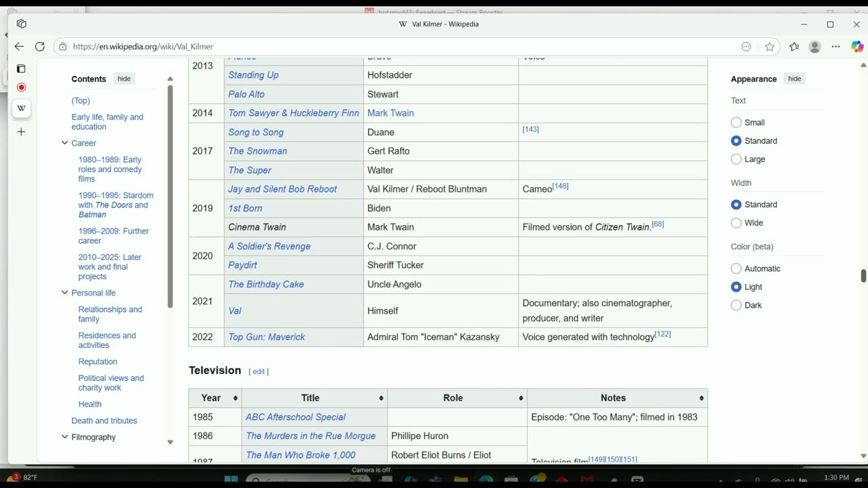Viewport: 868px width, 488px height.
Task: Collapse the Career section in Contents
Action: click(65, 143)
